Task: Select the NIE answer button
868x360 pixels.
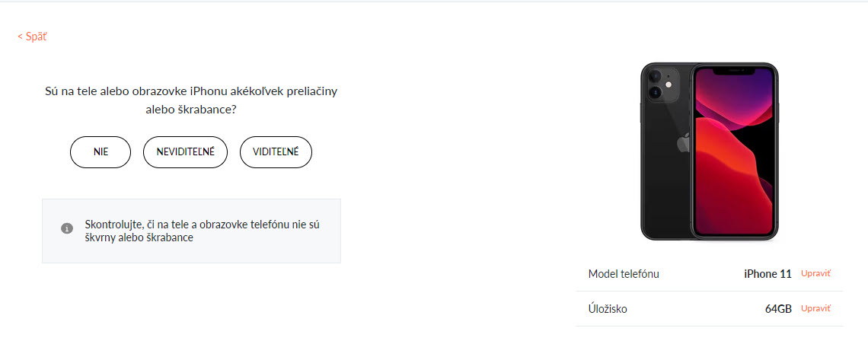Action: coord(101,152)
